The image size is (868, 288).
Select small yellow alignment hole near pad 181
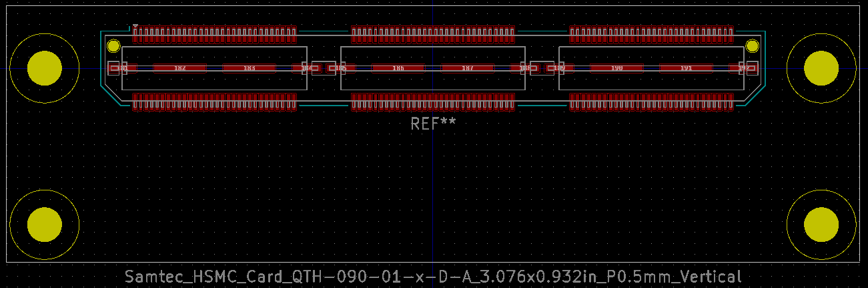click(x=113, y=46)
